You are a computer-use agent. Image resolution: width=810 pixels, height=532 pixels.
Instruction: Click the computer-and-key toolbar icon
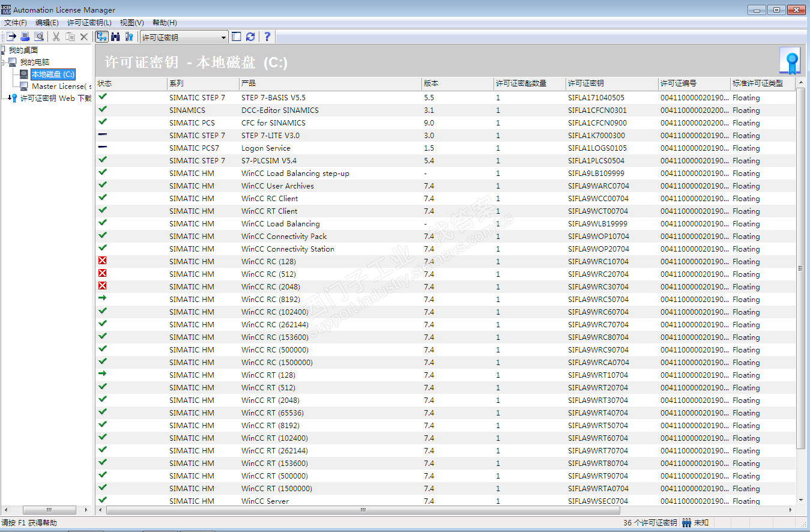[129, 37]
